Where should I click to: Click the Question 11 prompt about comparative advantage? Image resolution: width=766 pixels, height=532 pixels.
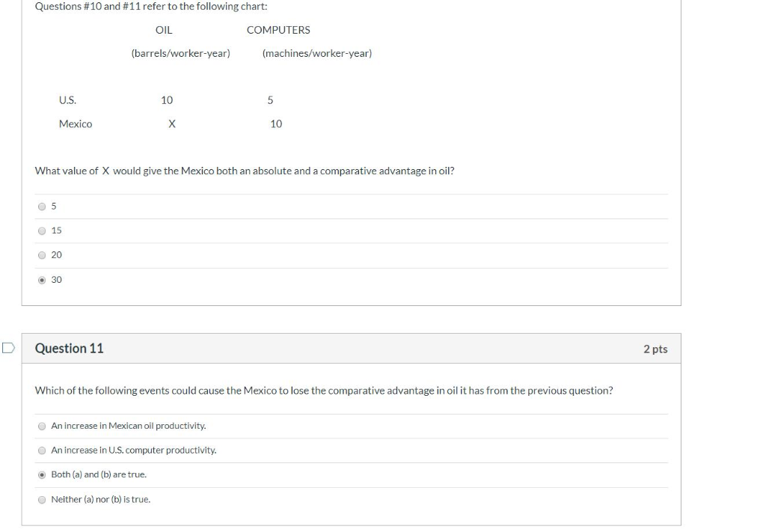click(323, 390)
